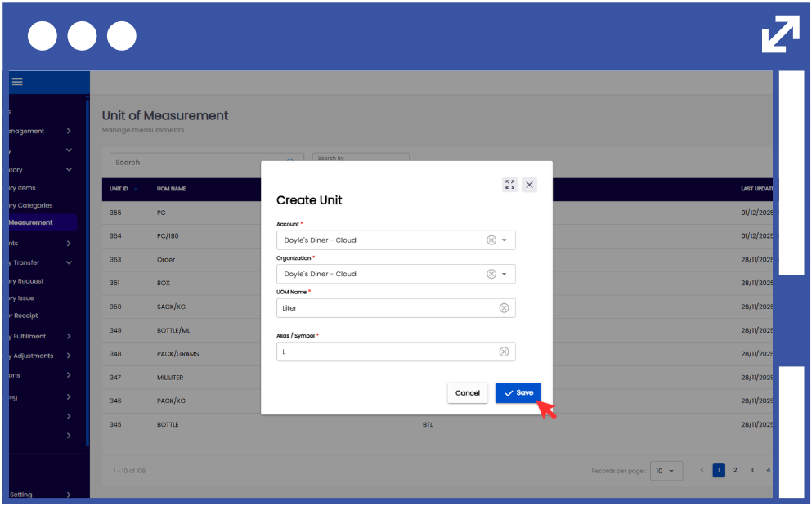Image resolution: width=812 pixels, height=506 pixels.
Task: Clear the Organization field selection
Action: (x=491, y=274)
